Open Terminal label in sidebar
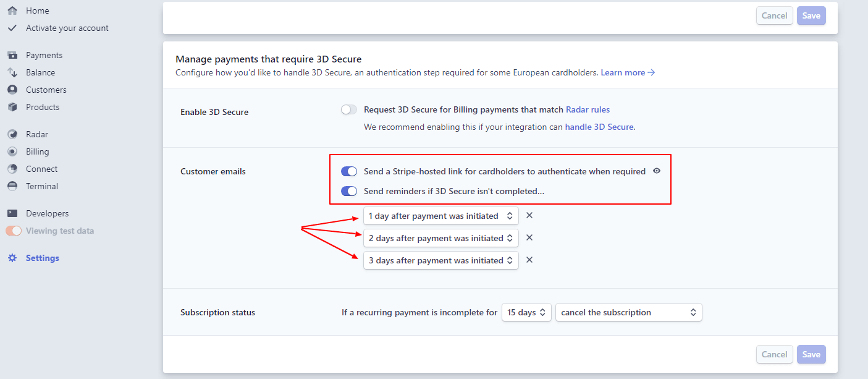Viewport: 868px width, 379px height. [42, 186]
